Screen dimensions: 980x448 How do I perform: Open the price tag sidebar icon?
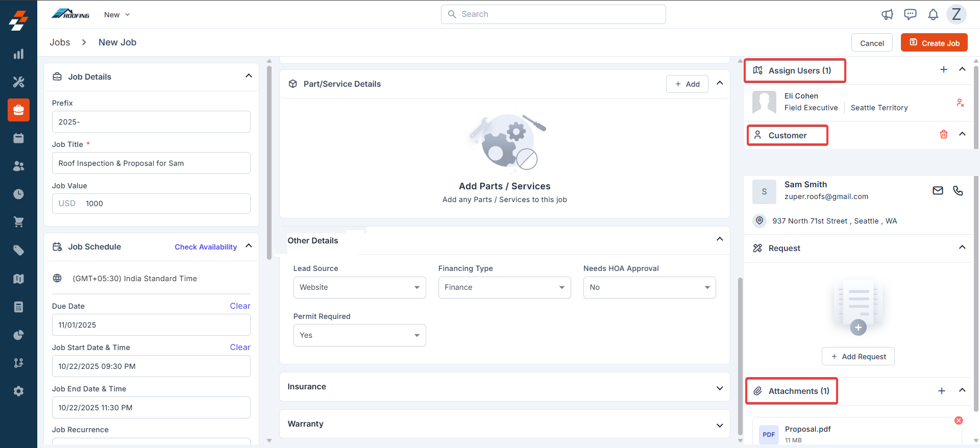tap(18, 250)
